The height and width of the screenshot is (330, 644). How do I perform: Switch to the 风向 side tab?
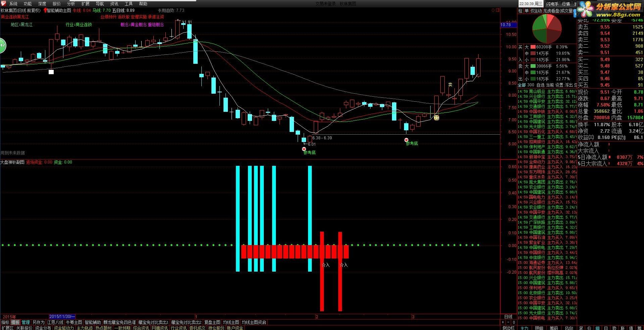pyautogui.click(x=568, y=328)
